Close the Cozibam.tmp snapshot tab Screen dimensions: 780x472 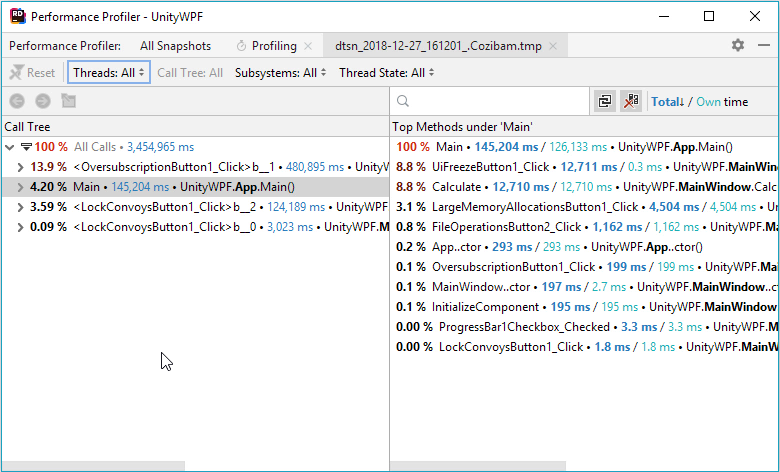(553, 46)
